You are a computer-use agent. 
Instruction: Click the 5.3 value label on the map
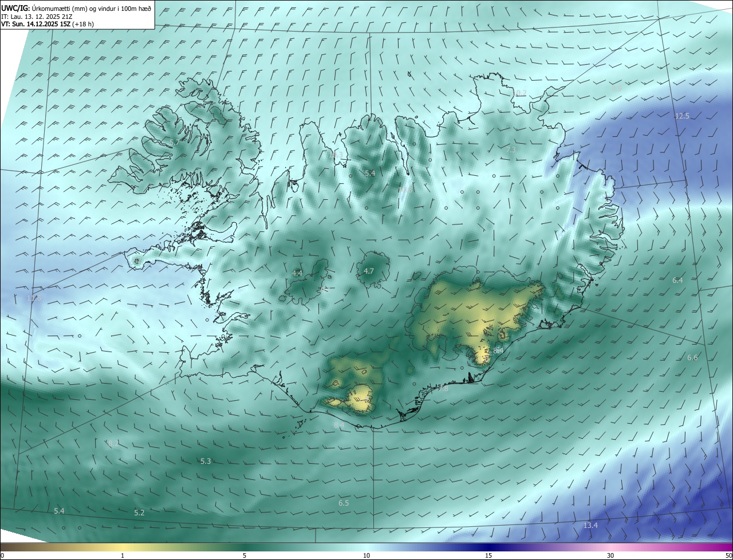206,461
